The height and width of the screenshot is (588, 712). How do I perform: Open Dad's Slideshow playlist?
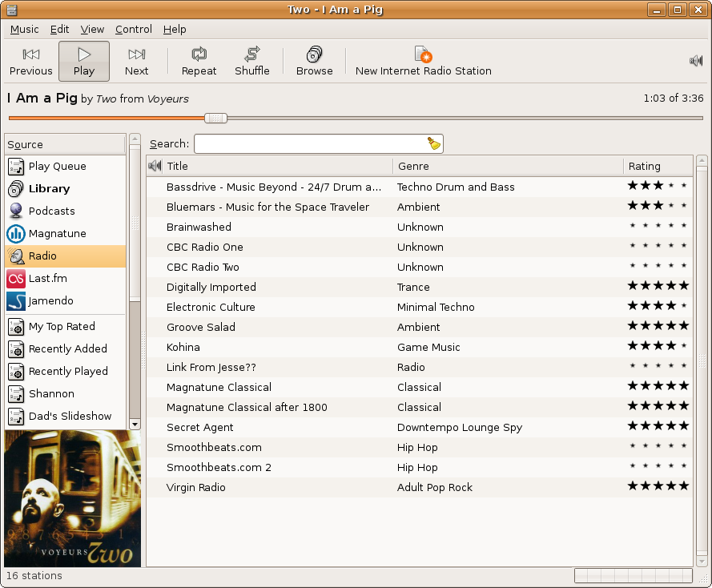point(66,417)
